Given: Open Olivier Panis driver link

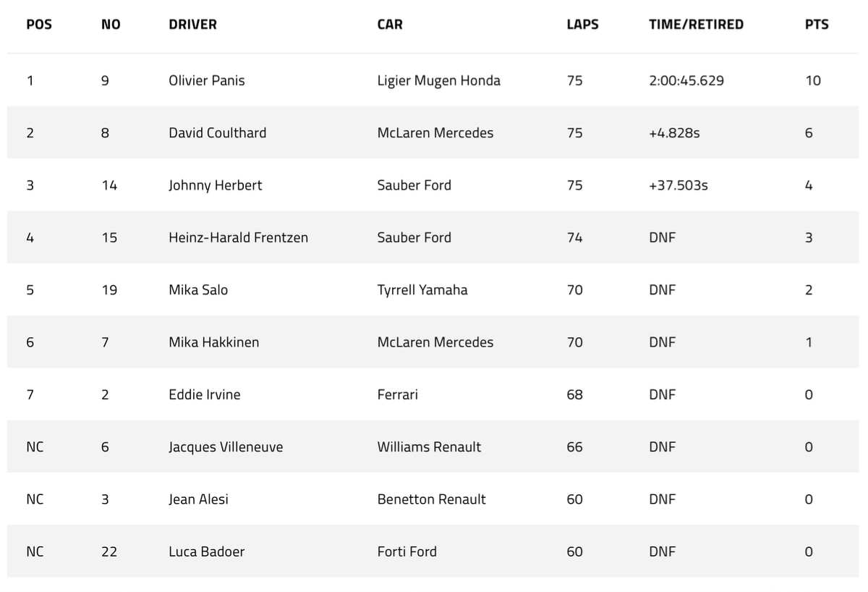Looking at the screenshot, I should point(207,80).
